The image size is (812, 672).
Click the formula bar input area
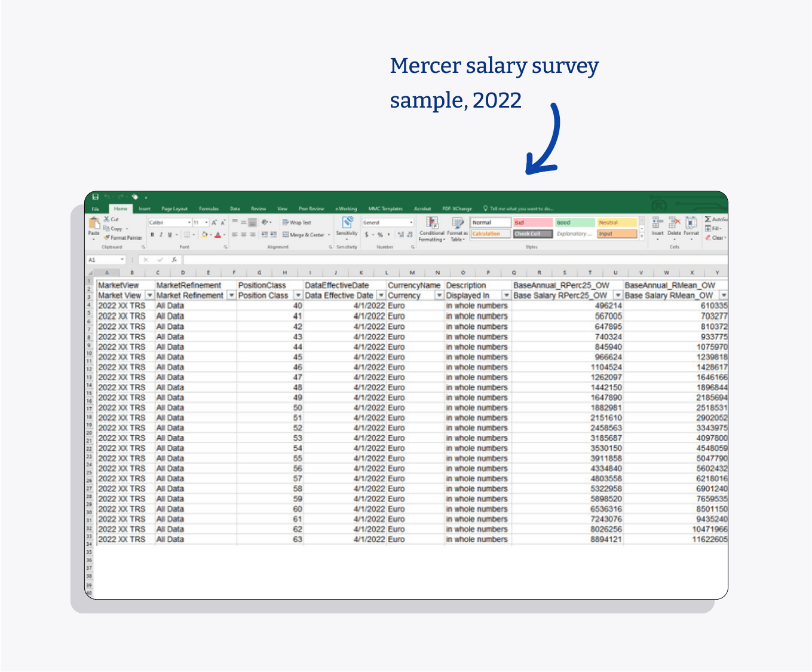pos(455,260)
